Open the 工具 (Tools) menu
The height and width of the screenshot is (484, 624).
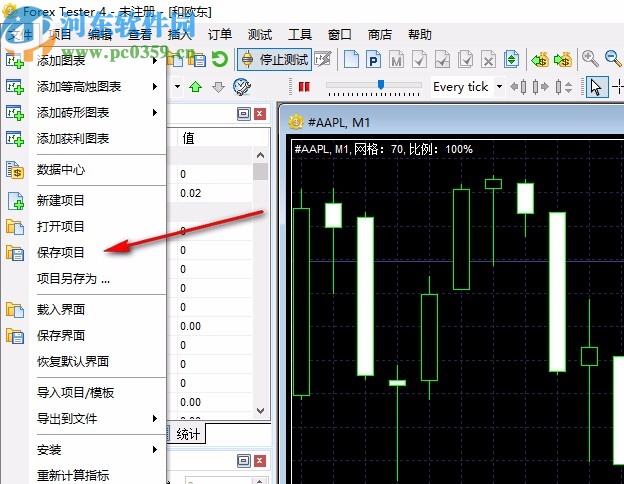[x=300, y=35]
